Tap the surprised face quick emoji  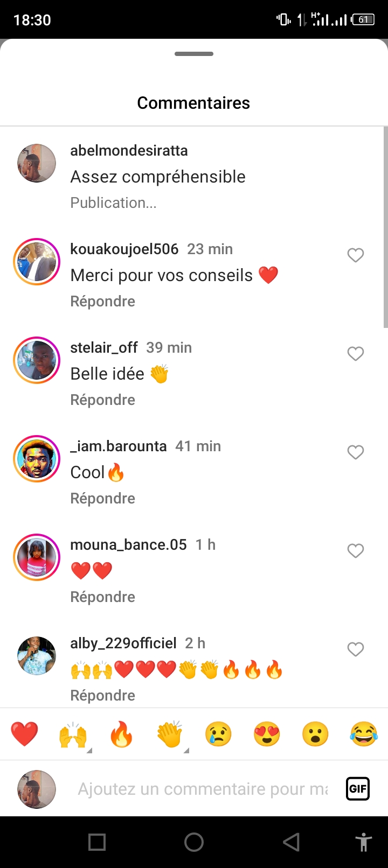click(315, 734)
